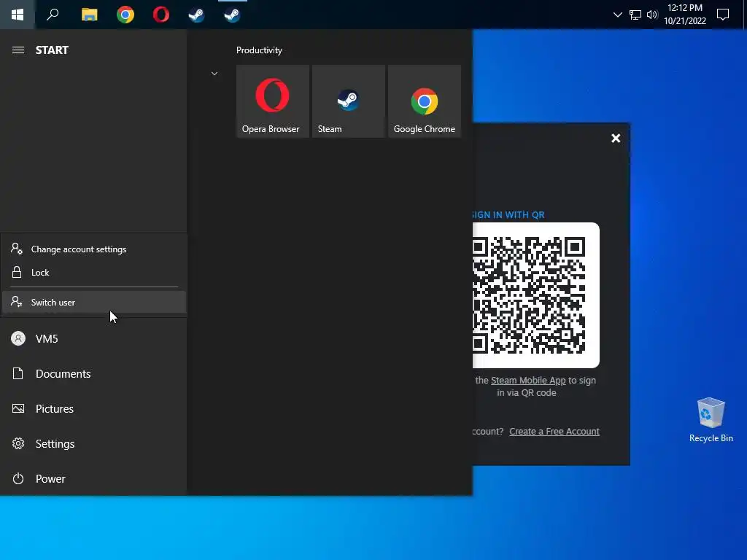Open Opera Browser tile
This screenshot has height=560, width=747.
[273, 101]
